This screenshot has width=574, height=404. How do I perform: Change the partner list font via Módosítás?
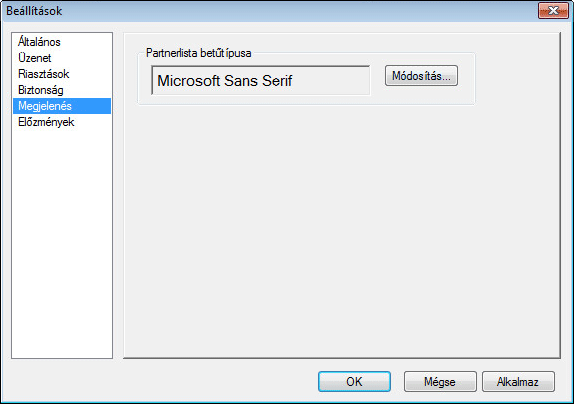click(x=421, y=76)
